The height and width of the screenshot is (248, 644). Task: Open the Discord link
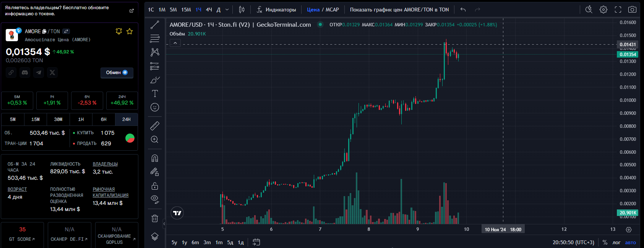(25, 72)
